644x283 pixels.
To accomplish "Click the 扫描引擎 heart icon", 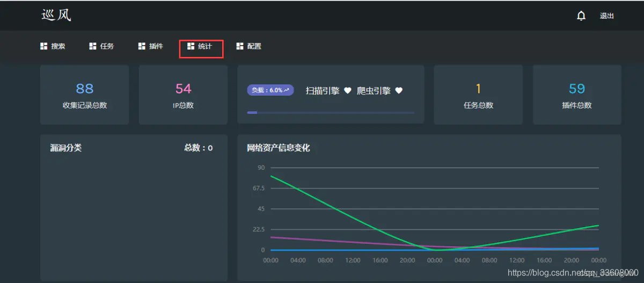I will [347, 91].
